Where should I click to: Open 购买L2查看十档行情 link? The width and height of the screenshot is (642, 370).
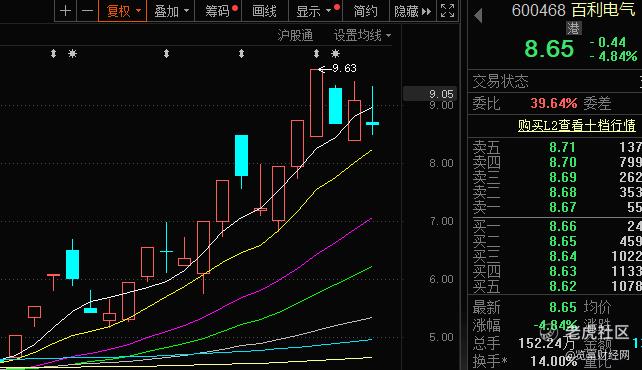(576, 125)
